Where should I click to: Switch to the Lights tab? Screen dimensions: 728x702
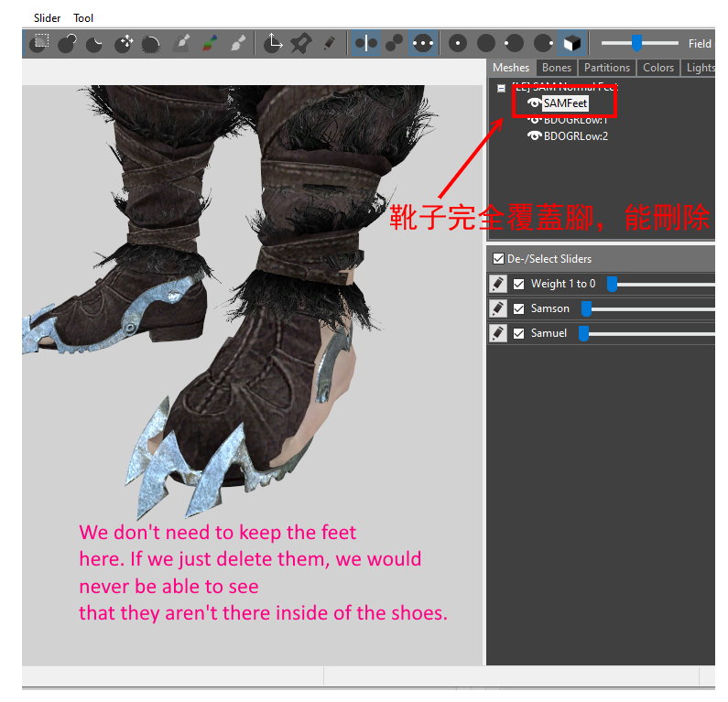tap(701, 68)
